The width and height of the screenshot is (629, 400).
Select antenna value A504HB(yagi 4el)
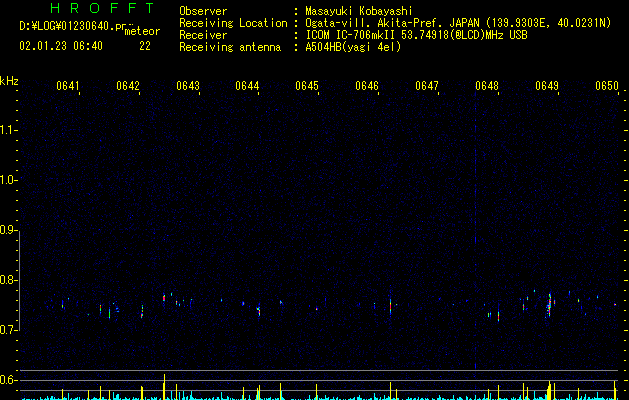tap(353, 47)
